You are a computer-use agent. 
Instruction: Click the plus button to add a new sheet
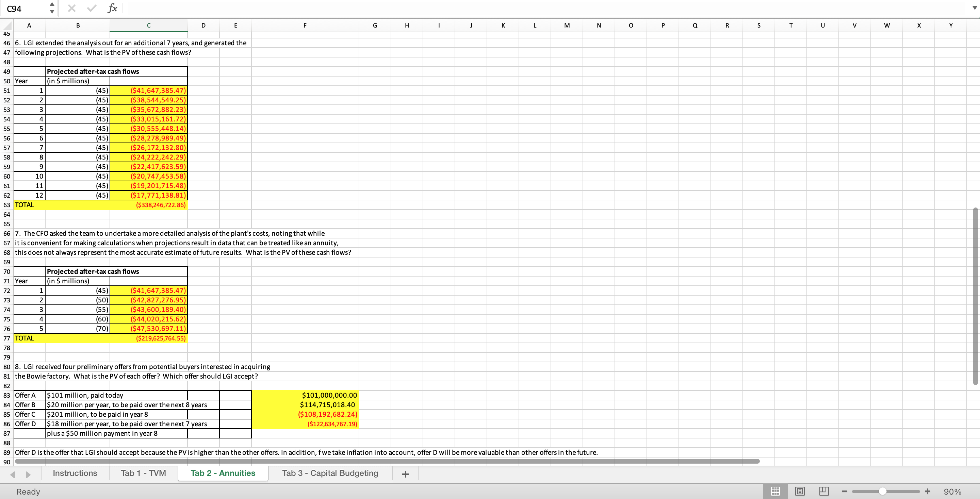click(x=405, y=474)
